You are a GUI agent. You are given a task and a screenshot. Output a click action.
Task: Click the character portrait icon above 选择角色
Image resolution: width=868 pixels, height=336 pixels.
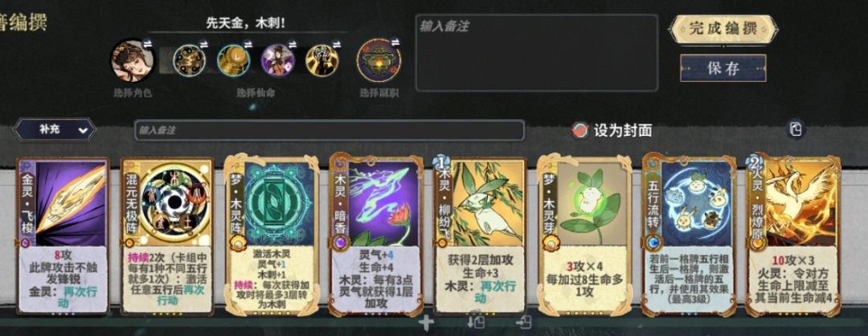(x=132, y=60)
